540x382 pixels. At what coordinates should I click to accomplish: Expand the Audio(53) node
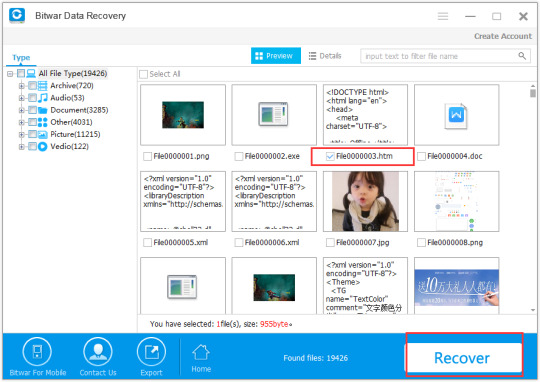point(22,98)
